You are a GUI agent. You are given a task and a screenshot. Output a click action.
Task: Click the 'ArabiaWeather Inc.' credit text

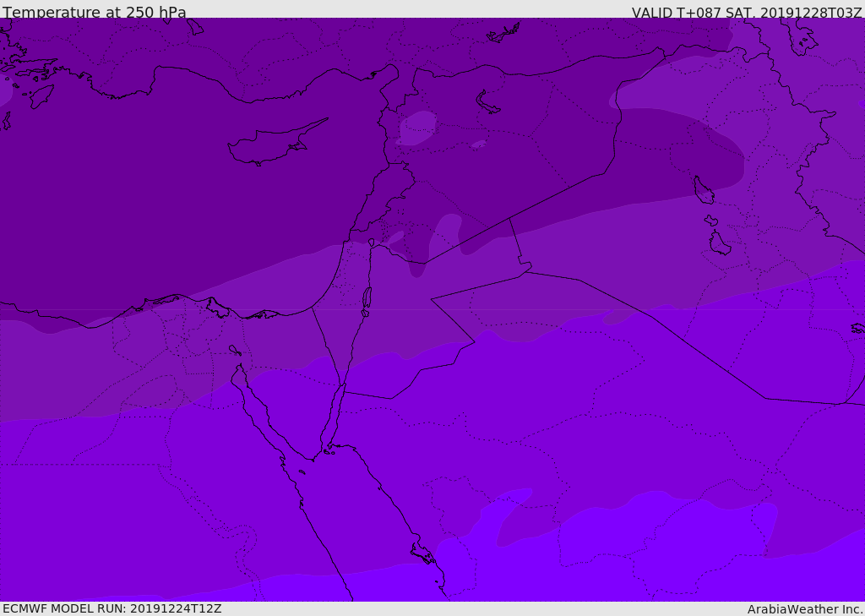click(805, 609)
